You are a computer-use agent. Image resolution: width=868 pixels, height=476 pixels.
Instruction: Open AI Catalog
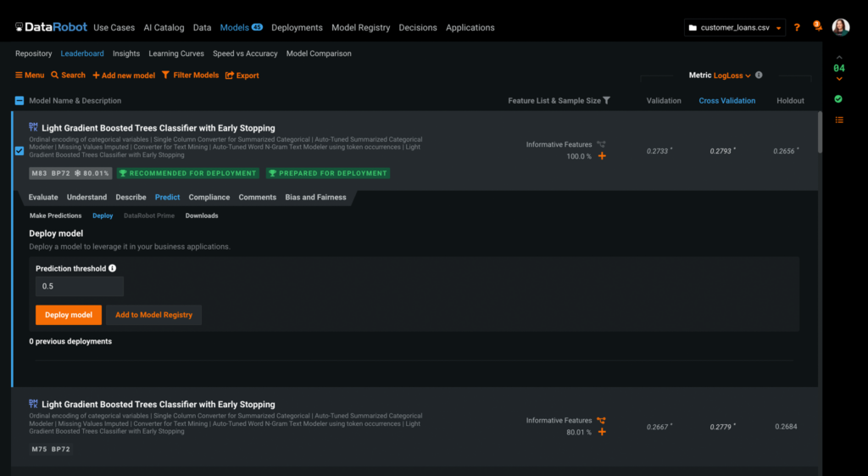click(164, 27)
